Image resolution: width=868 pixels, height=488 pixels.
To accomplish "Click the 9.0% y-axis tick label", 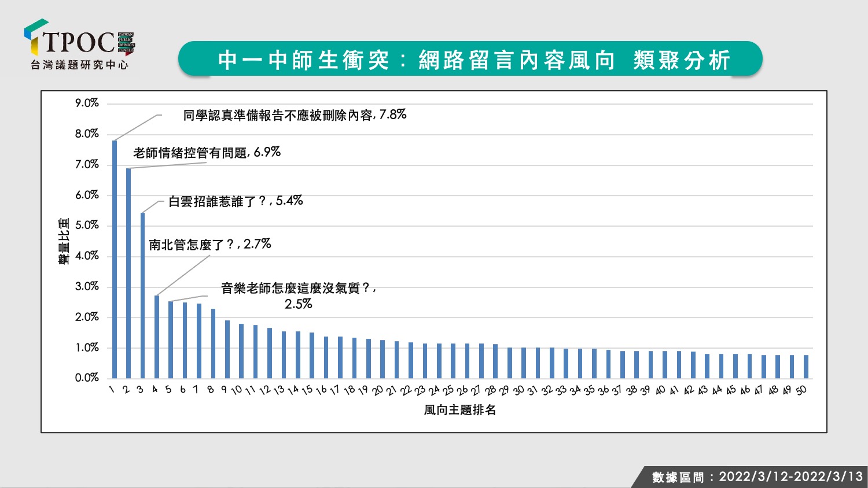I will (x=87, y=103).
